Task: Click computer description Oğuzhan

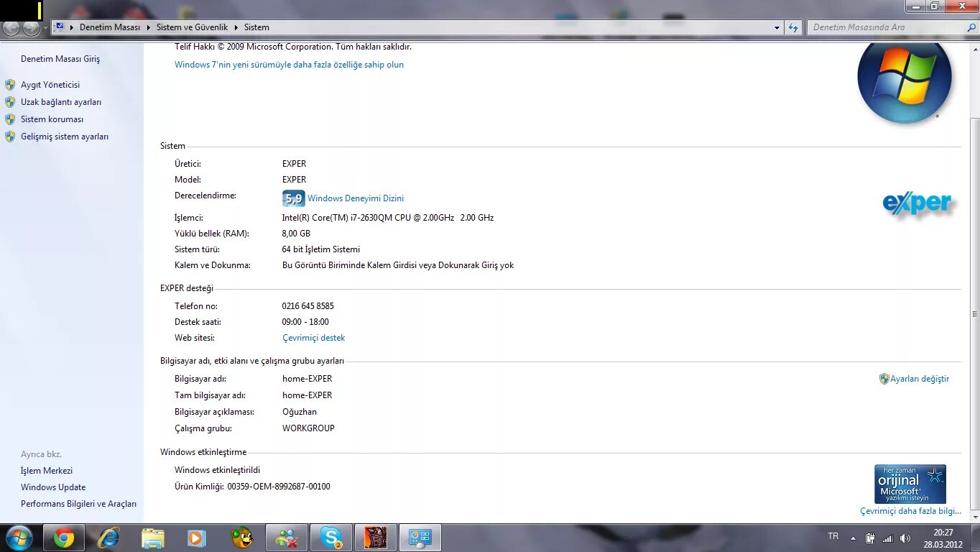Action: (300, 412)
